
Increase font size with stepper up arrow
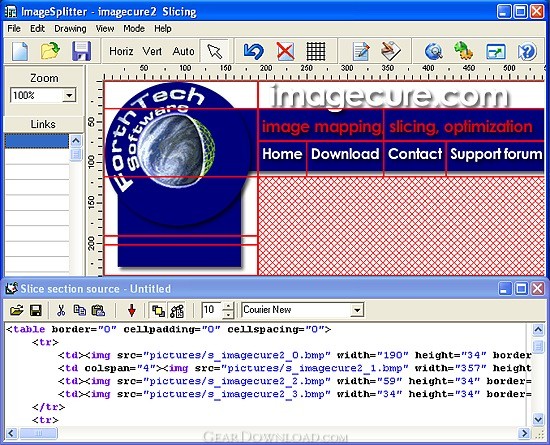tap(228, 306)
